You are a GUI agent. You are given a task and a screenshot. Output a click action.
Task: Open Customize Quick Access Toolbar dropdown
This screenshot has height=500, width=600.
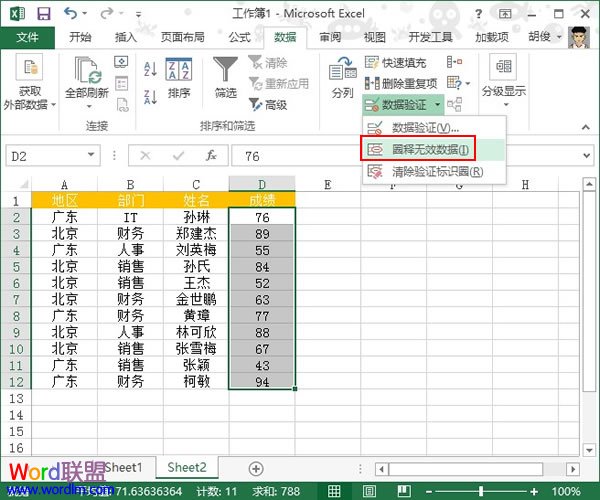tap(138, 15)
